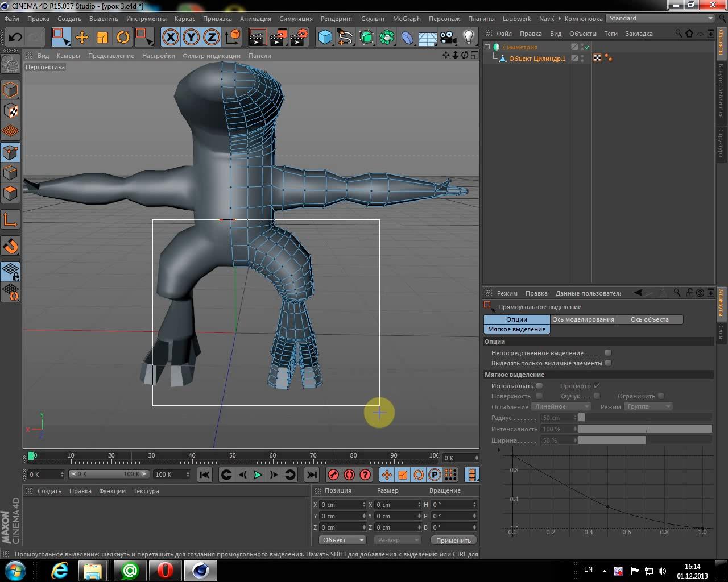728x582 pixels.
Task: Switch to Ось объекта tab
Action: (650, 319)
